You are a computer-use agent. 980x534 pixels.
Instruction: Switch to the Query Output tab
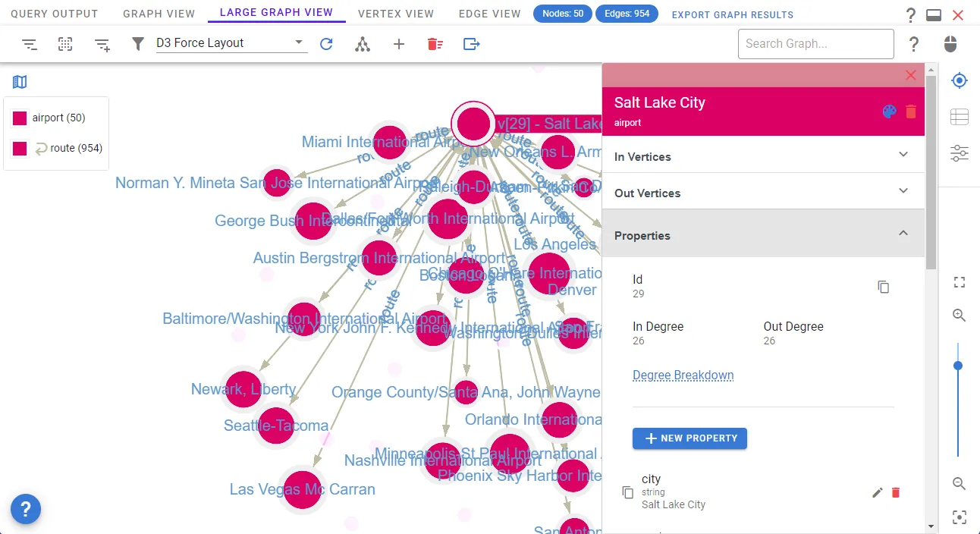point(55,14)
